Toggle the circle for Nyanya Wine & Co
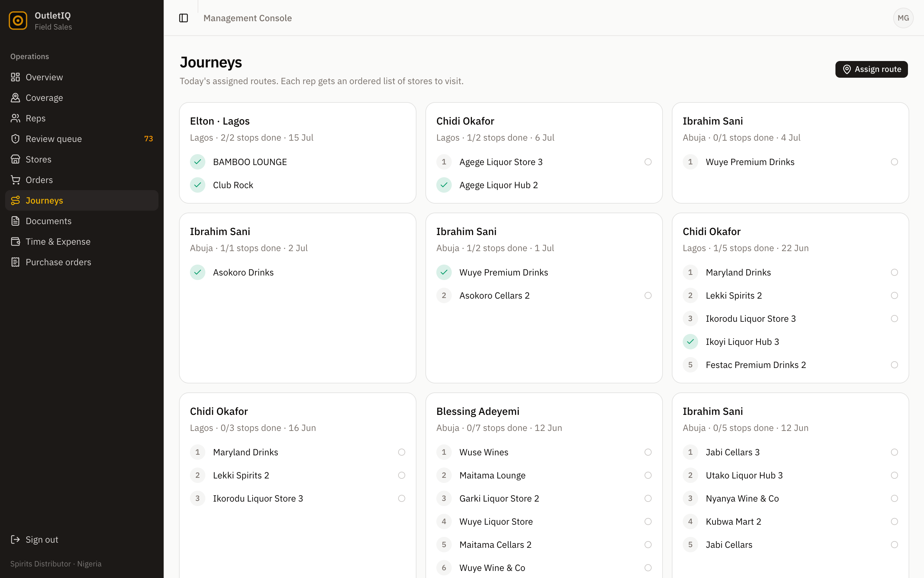 click(x=894, y=498)
